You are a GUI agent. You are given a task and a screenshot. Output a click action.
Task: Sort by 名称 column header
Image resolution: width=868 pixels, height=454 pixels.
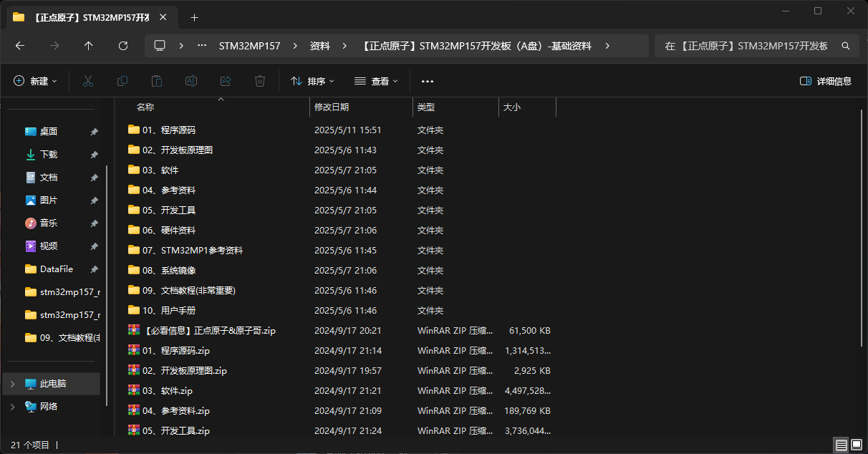click(x=145, y=107)
